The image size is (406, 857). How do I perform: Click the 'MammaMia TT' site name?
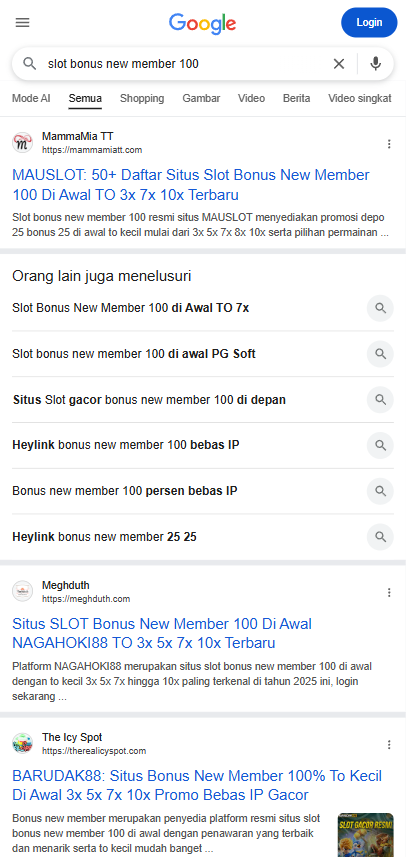coord(78,136)
